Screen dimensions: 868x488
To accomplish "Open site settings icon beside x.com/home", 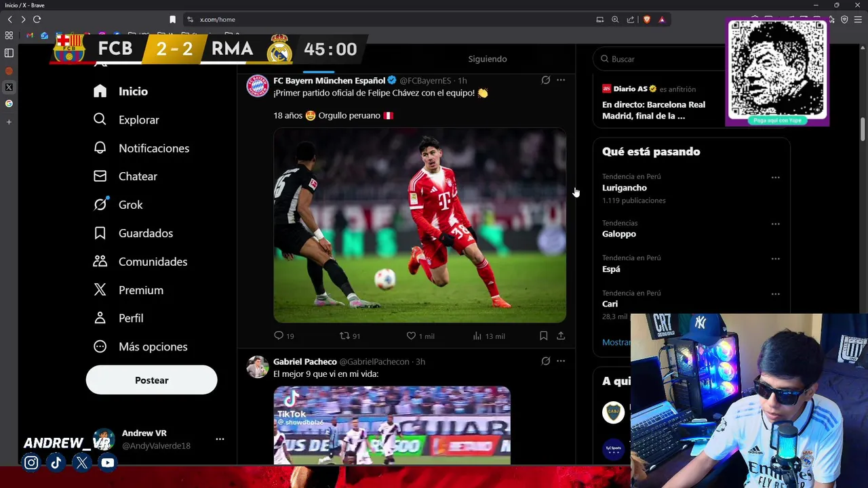I will point(191,20).
